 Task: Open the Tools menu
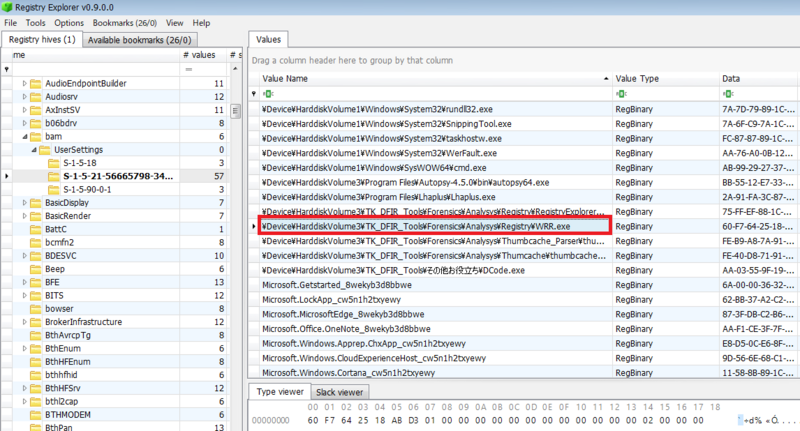[35, 23]
